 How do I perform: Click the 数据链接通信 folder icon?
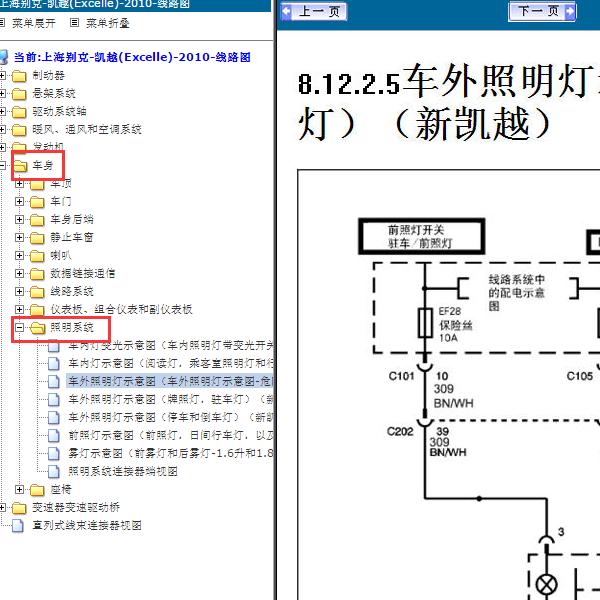pos(37,274)
